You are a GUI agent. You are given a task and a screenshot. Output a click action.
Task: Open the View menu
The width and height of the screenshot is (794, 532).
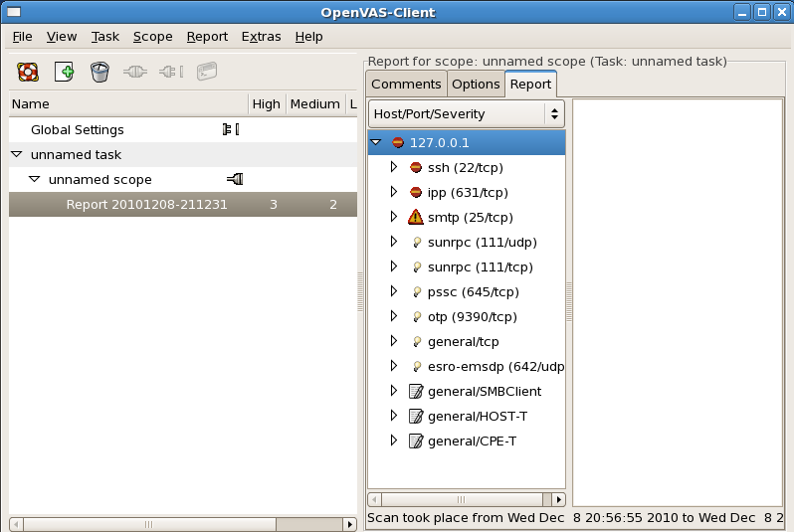(62, 37)
